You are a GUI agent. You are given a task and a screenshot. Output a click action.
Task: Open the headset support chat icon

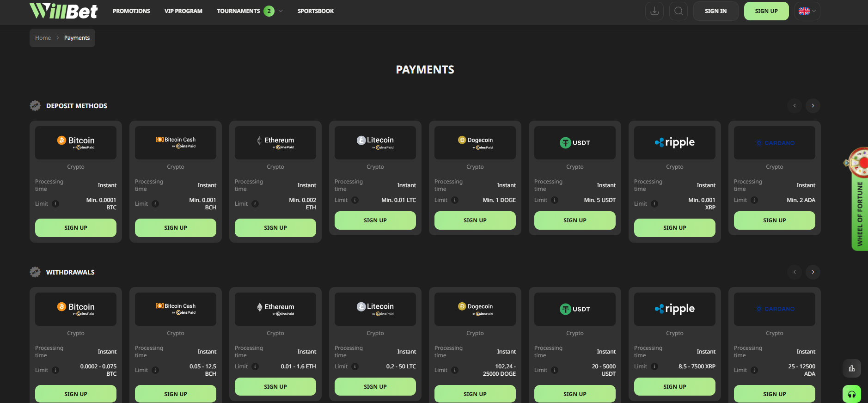[x=852, y=394]
